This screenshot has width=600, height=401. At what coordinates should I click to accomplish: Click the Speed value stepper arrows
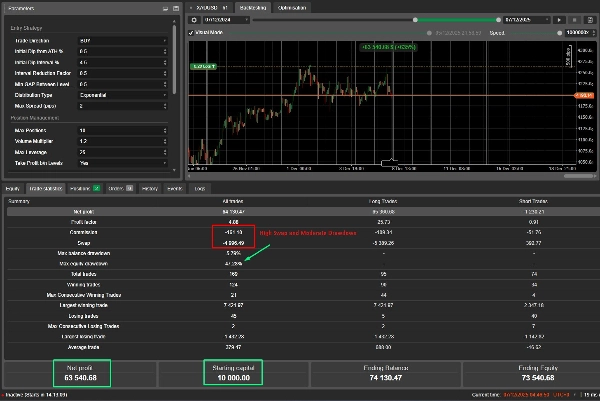(x=593, y=33)
